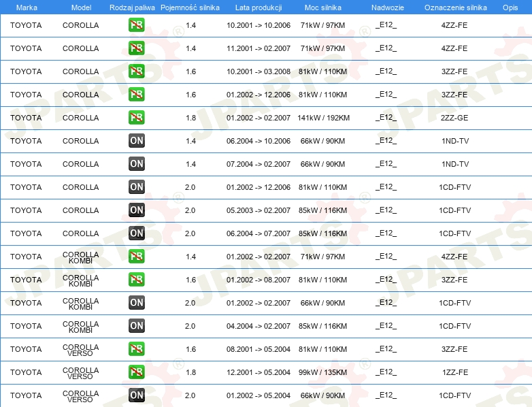This screenshot has height=407, width=532.
Task: Click the date range 12.2001 -> 05.2004
Action: coord(259,372)
